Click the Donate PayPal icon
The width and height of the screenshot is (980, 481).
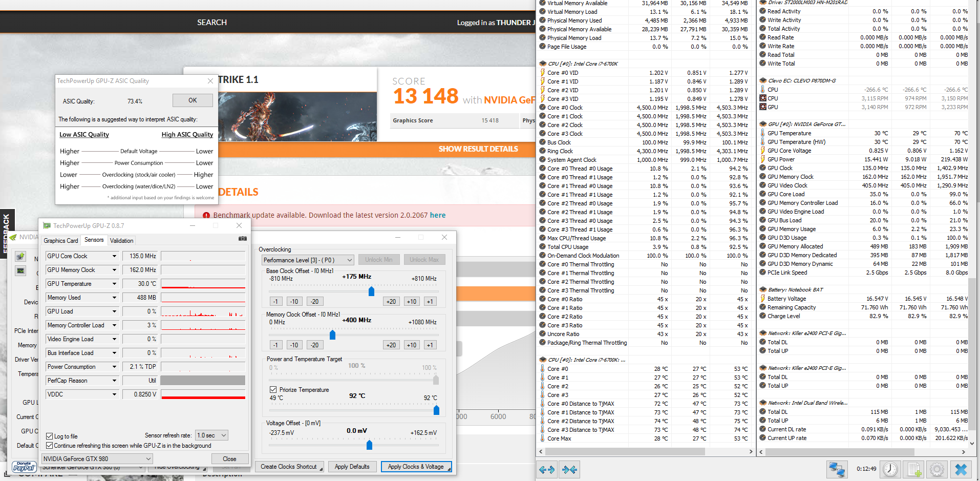point(25,467)
